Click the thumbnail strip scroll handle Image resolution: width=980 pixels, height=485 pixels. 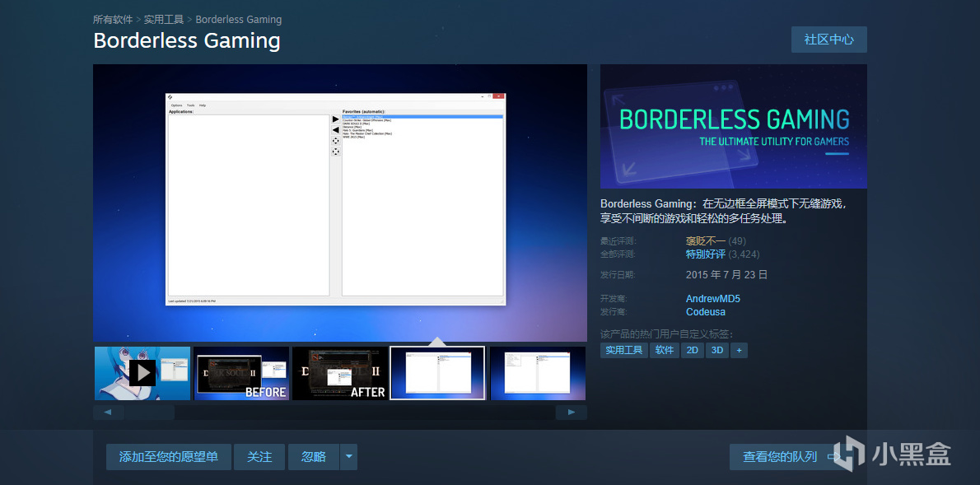tap(149, 413)
